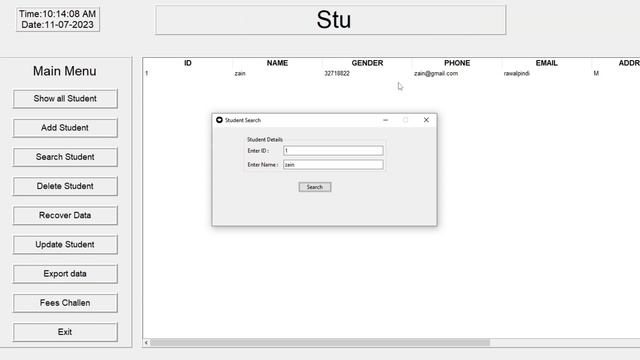Select the ID cell '1' in table
The height and width of the screenshot is (360, 640).
(147, 73)
